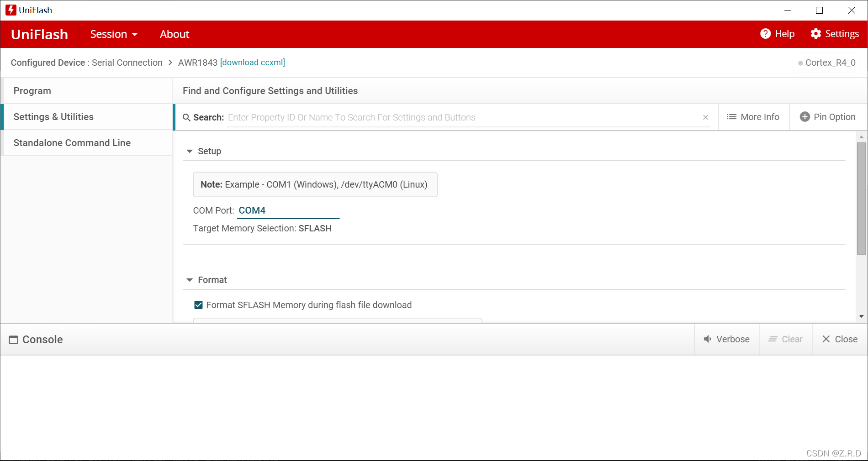Click the Clear console button
This screenshot has width=868, height=461.
click(786, 339)
